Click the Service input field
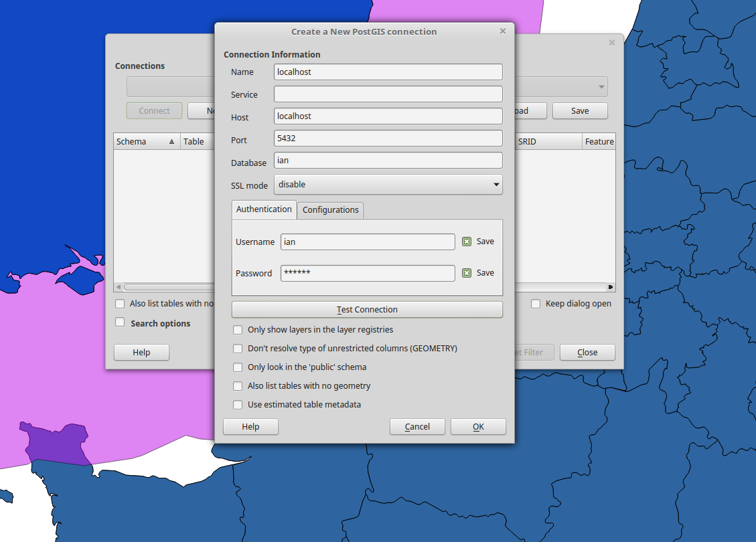The height and width of the screenshot is (542, 756). (x=388, y=94)
